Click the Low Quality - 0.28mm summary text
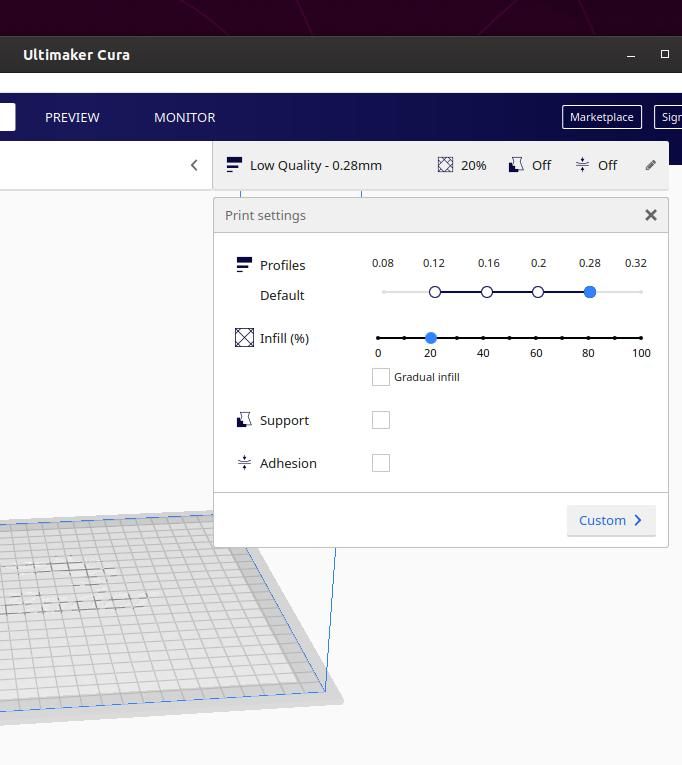The width and height of the screenshot is (682, 765). (316, 165)
